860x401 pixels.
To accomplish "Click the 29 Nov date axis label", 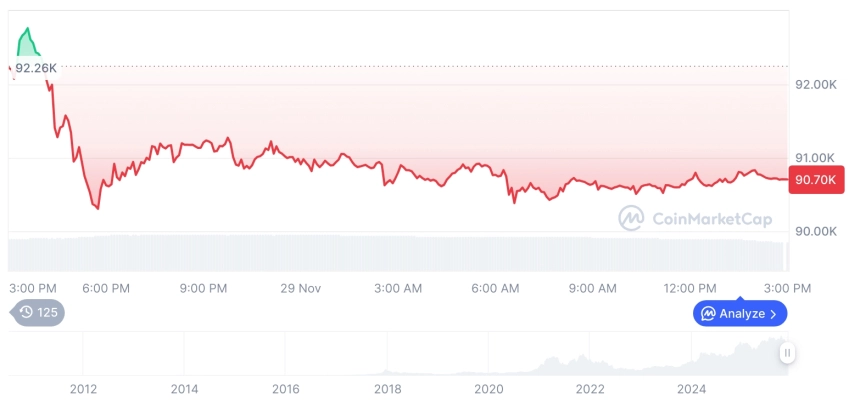I will (300, 288).
